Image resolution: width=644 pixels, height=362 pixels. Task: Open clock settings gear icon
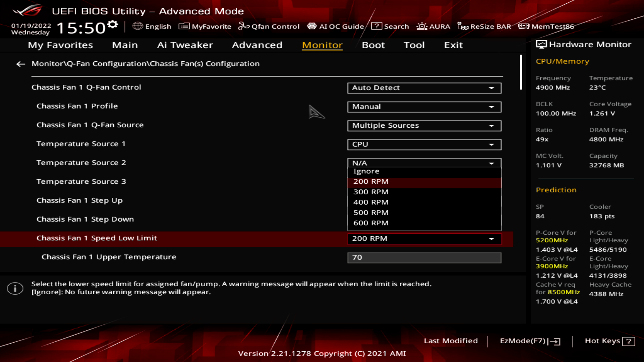(x=113, y=24)
